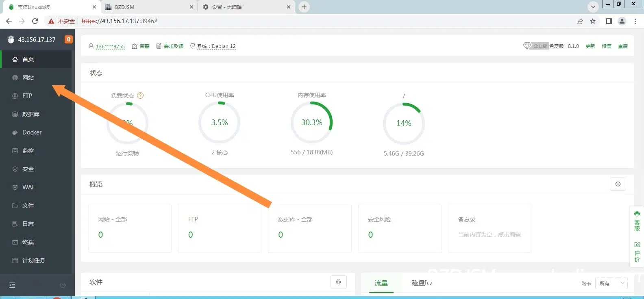Open the browser profile avatar
This screenshot has height=299, width=644.
pos(622,21)
